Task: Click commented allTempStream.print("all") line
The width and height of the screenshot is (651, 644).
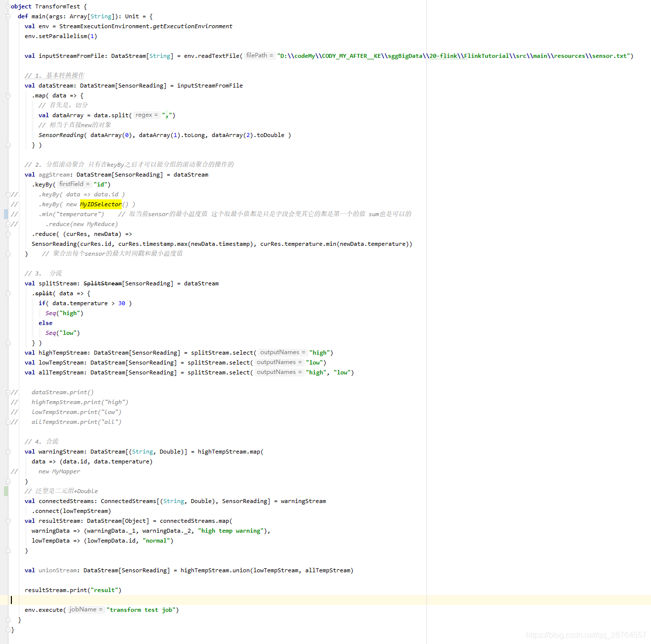Action: [77, 422]
